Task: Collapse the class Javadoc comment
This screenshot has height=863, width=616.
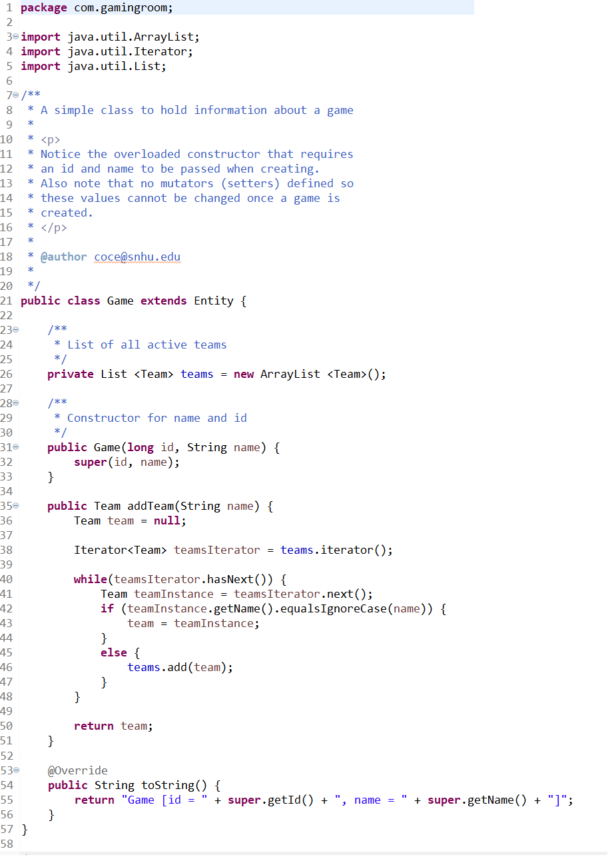Action: tap(14, 95)
